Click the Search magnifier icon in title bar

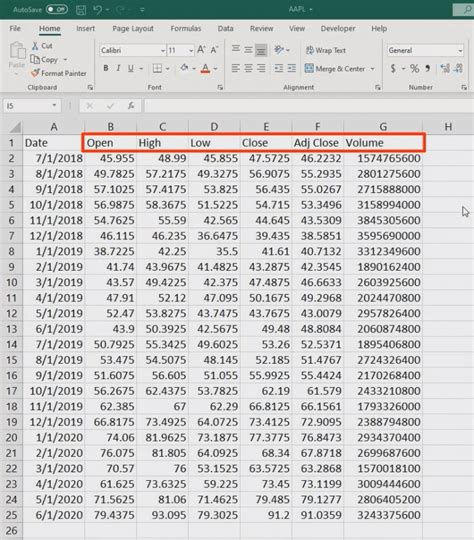[467, 10]
